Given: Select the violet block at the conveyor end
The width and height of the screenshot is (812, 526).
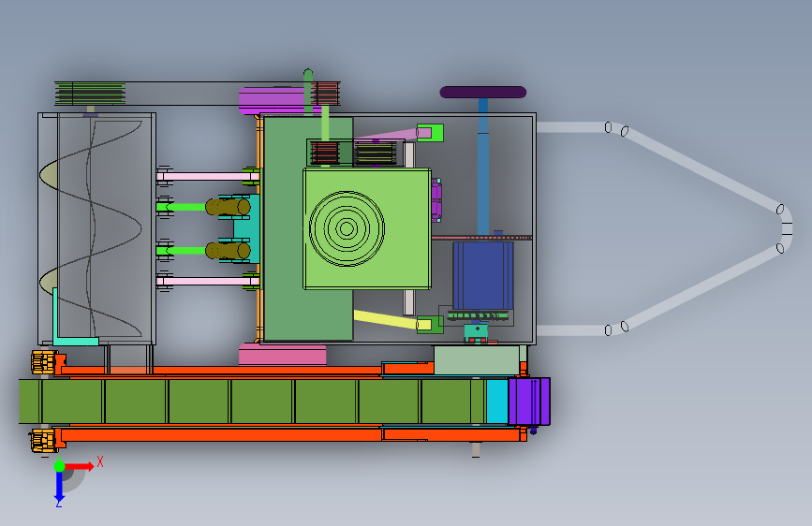Looking at the screenshot, I should [529, 402].
